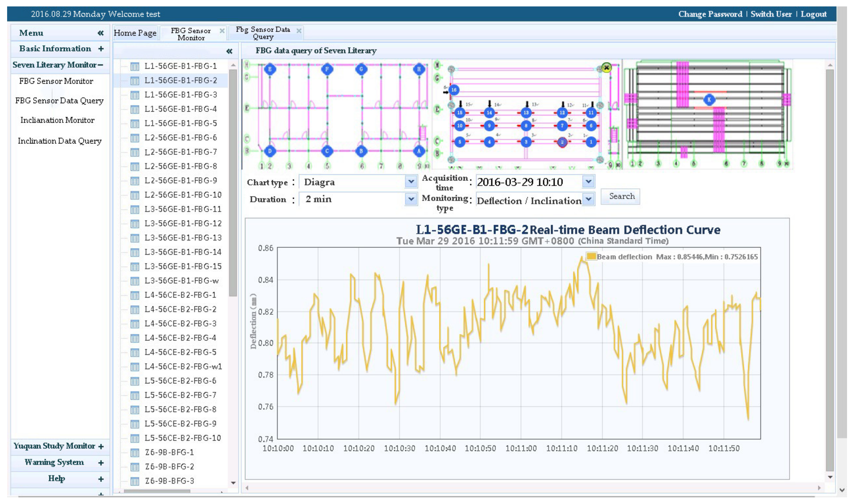Image resolution: width=853 pixels, height=504 pixels.
Task: Select sensor marker 13 on the floor plan
Action: click(x=526, y=112)
